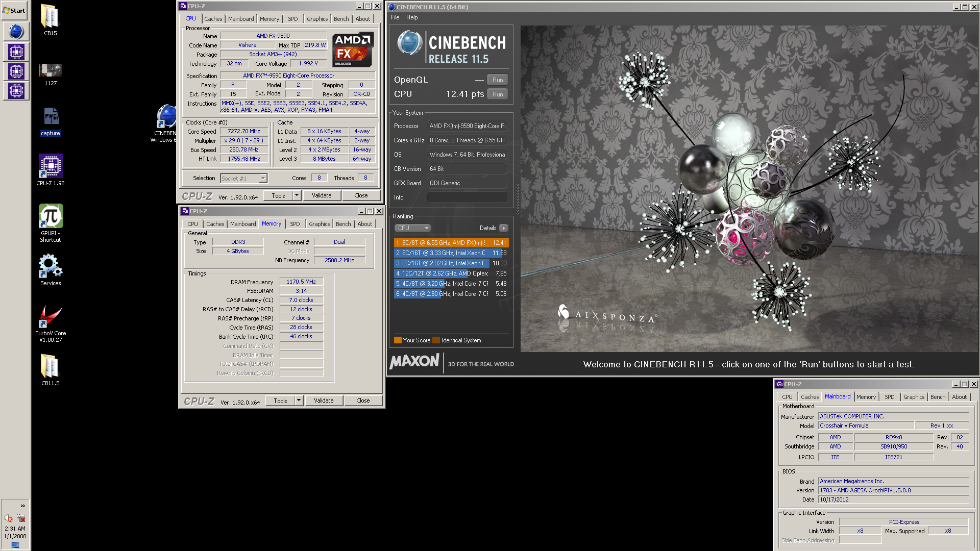
Task: Click the Crosshair V Formula model field
Action: (866, 425)
